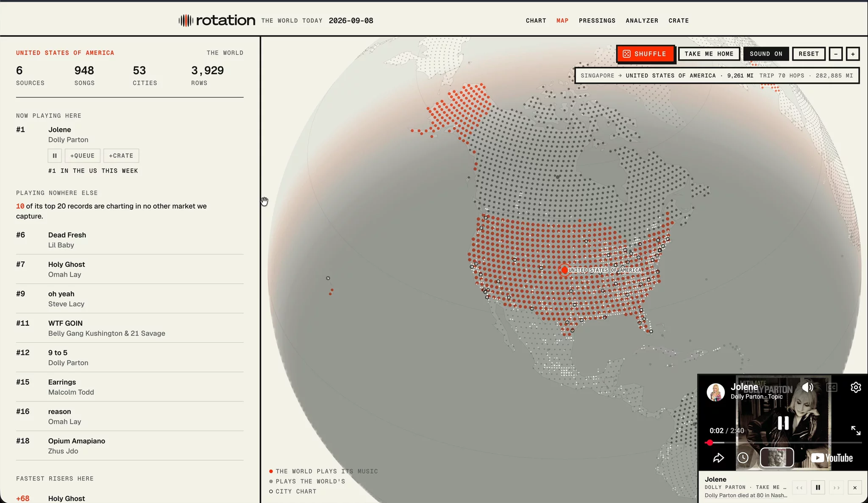Click the playlist thumbnail in player
This screenshot has width=868, height=503.
[x=776, y=458]
